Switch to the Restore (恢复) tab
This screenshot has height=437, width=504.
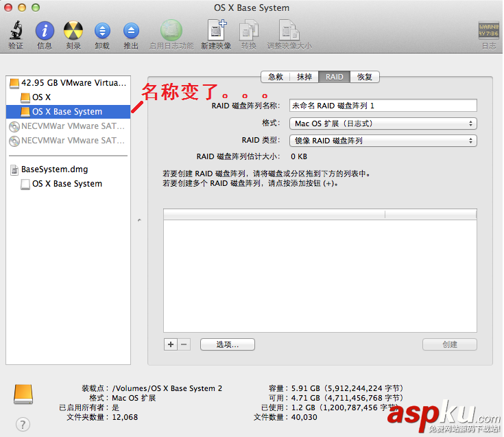pyautogui.click(x=365, y=77)
